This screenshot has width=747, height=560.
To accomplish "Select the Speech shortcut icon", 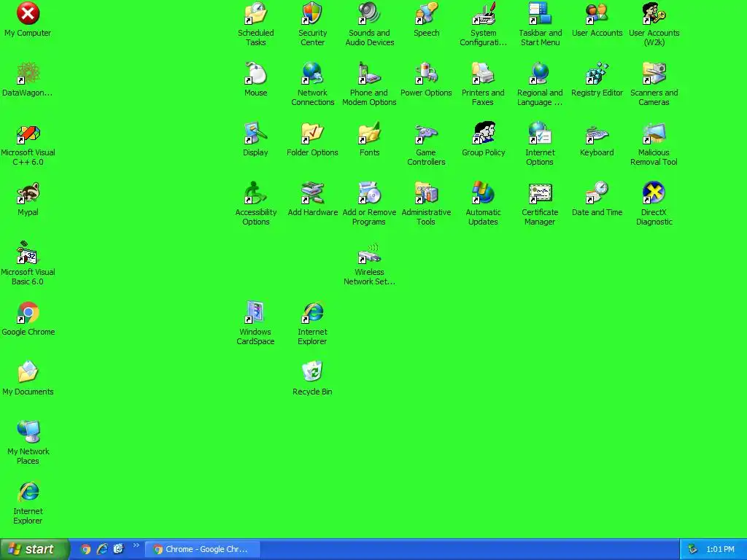I will (426, 13).
